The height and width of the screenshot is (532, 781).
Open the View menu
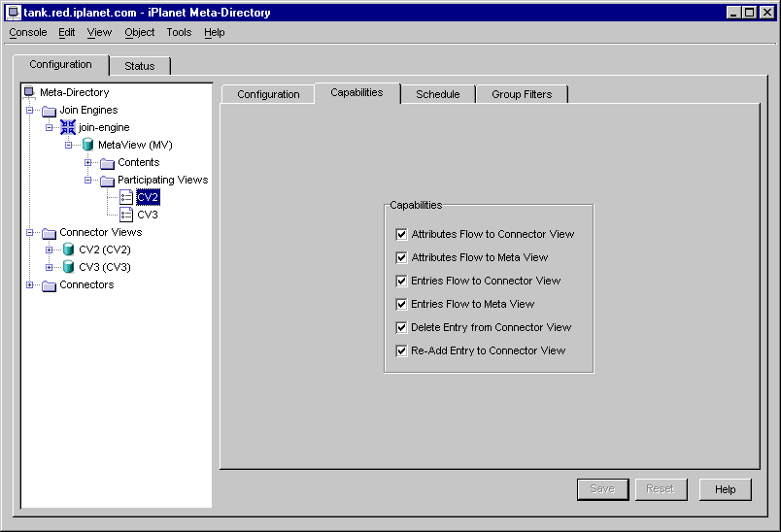pyautogui.click(x=99, y=32)
